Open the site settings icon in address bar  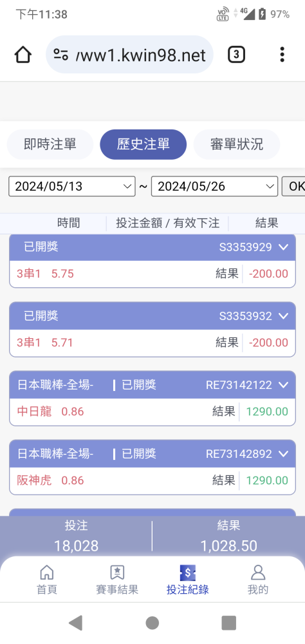tap(60, 55)
